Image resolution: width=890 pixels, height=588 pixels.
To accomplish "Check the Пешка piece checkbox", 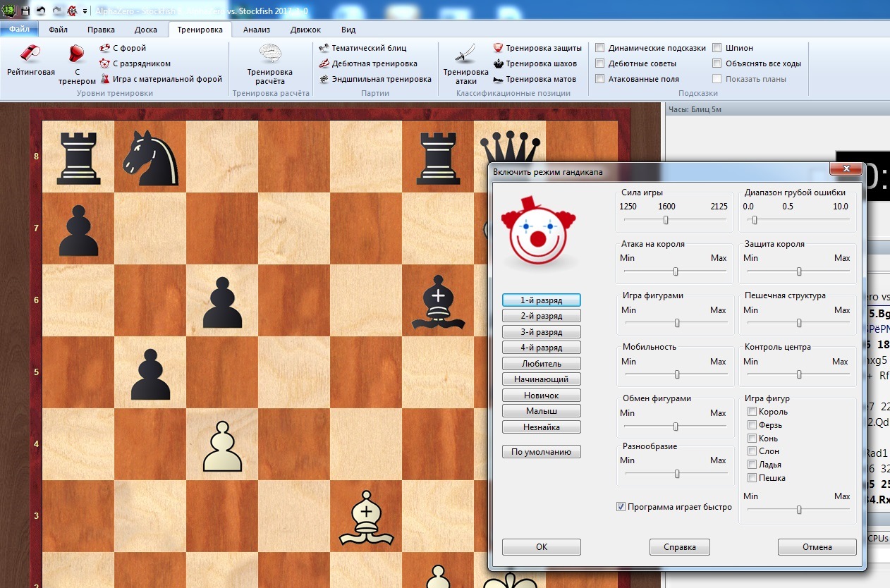I will (752, 478).
